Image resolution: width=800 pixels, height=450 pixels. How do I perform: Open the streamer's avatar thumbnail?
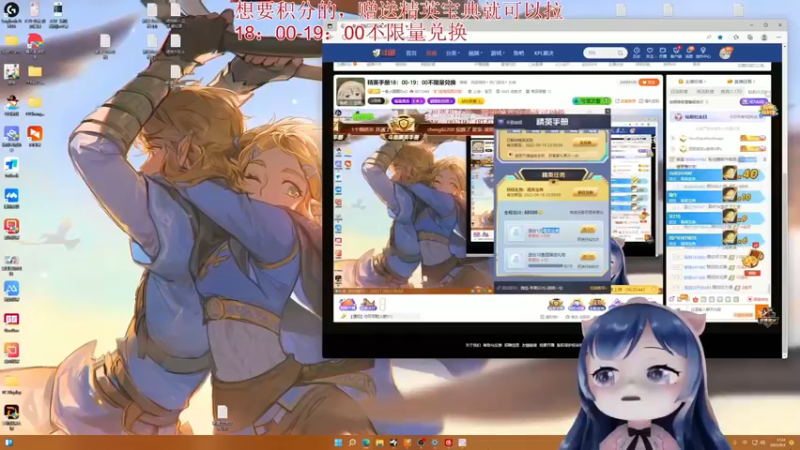(x=351, y=91)
